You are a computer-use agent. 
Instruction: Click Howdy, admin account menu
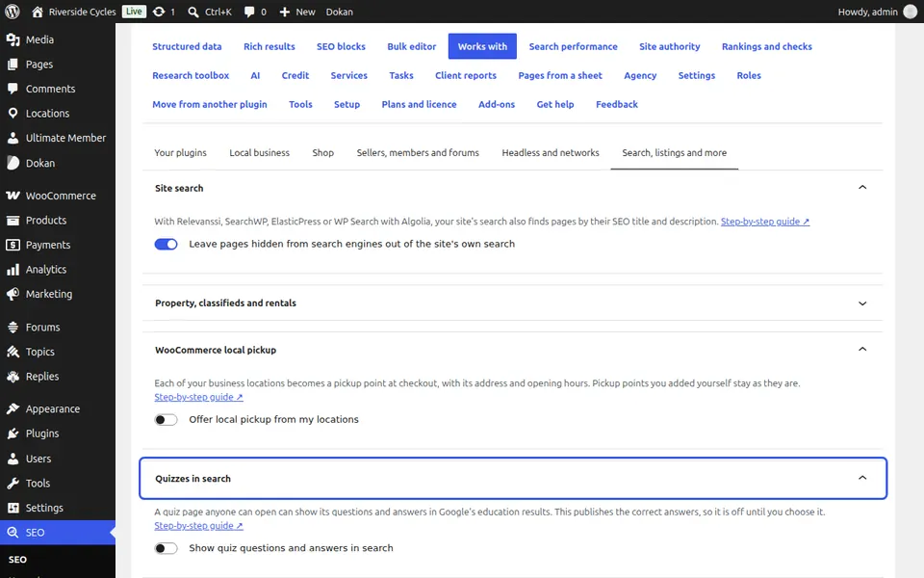click(x=877, y=12)
